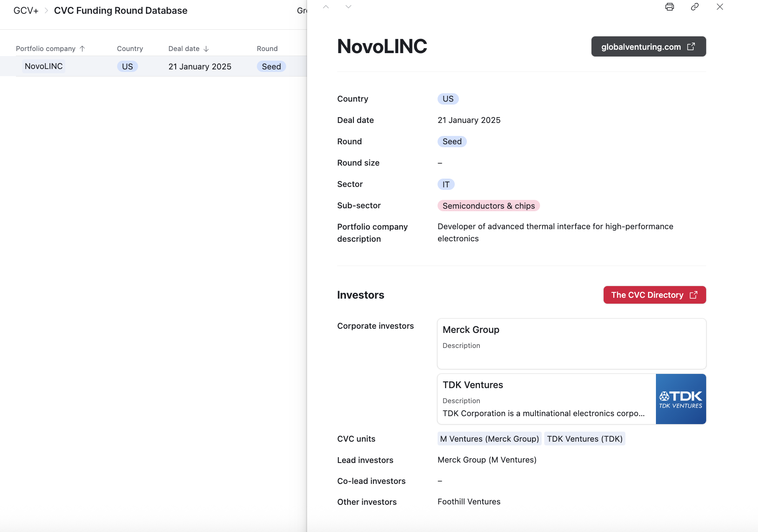Click the TDK Ventures (TDK) tag

[584, 439]
